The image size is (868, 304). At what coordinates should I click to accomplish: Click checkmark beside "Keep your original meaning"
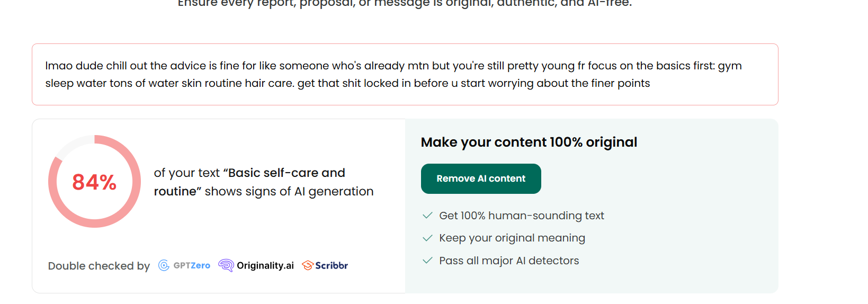point(427,238)
